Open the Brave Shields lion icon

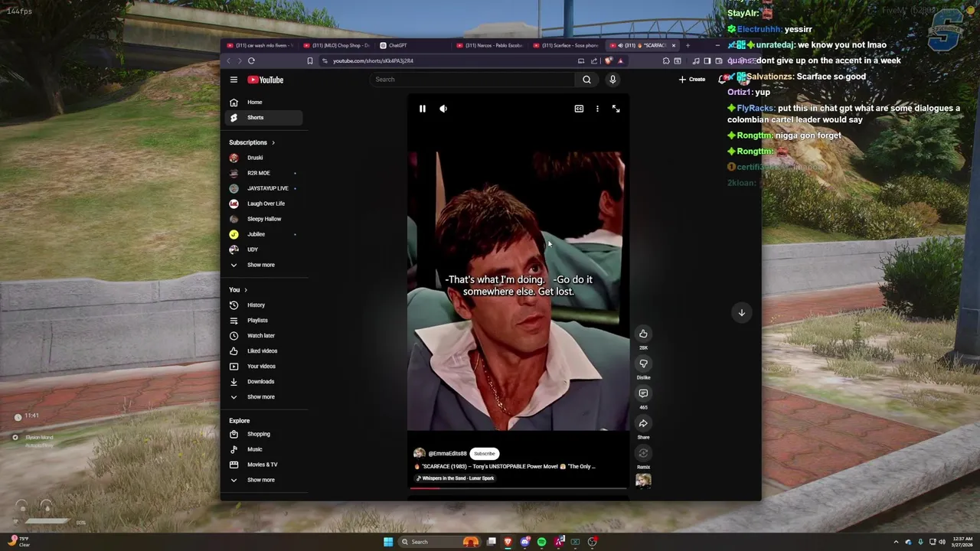point(609,61)
